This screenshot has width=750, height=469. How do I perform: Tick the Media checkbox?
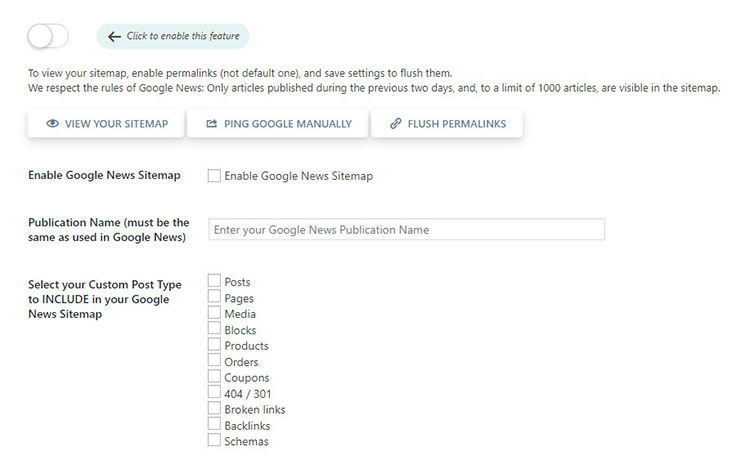pos(214,313)
